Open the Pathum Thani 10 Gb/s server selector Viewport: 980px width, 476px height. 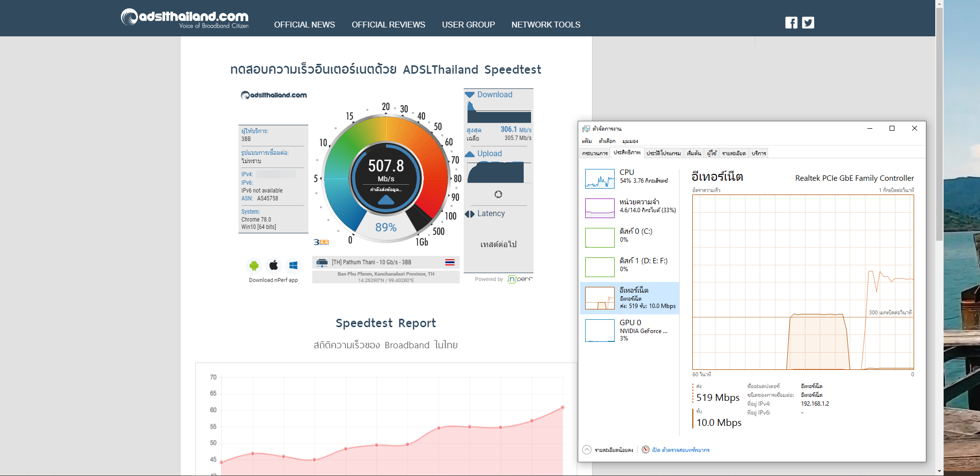[386, 262]
